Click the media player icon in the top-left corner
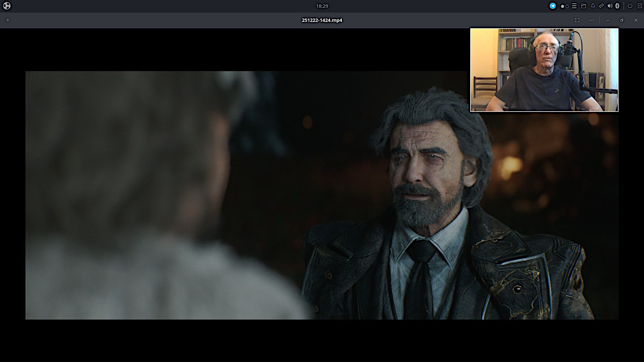 pos(7,6)
